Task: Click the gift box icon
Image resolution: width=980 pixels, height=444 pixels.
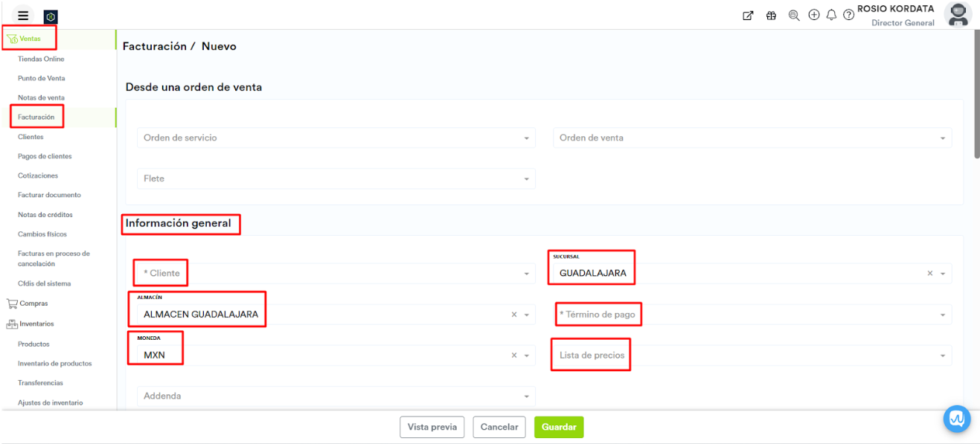Action: 771,16
